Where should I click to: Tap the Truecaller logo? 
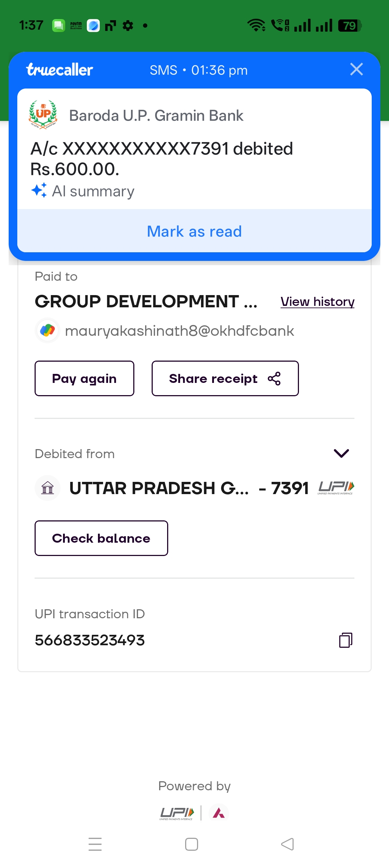pyautogui.click(x=60, y=70)
